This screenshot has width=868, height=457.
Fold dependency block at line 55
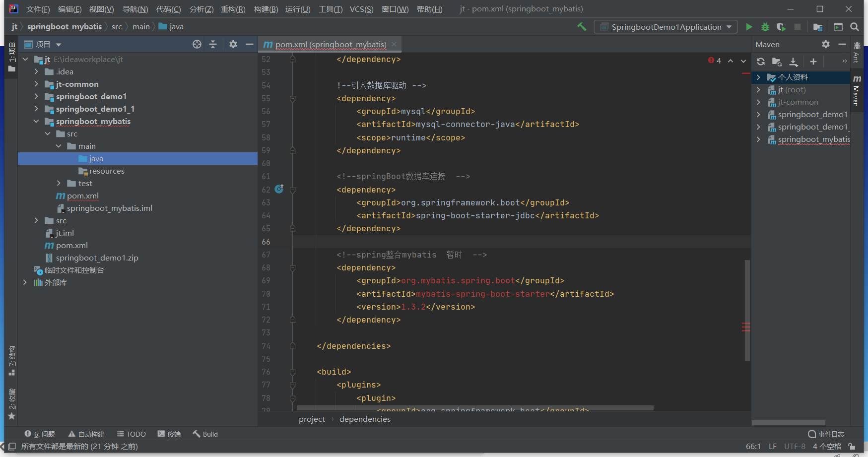point(293,99)
